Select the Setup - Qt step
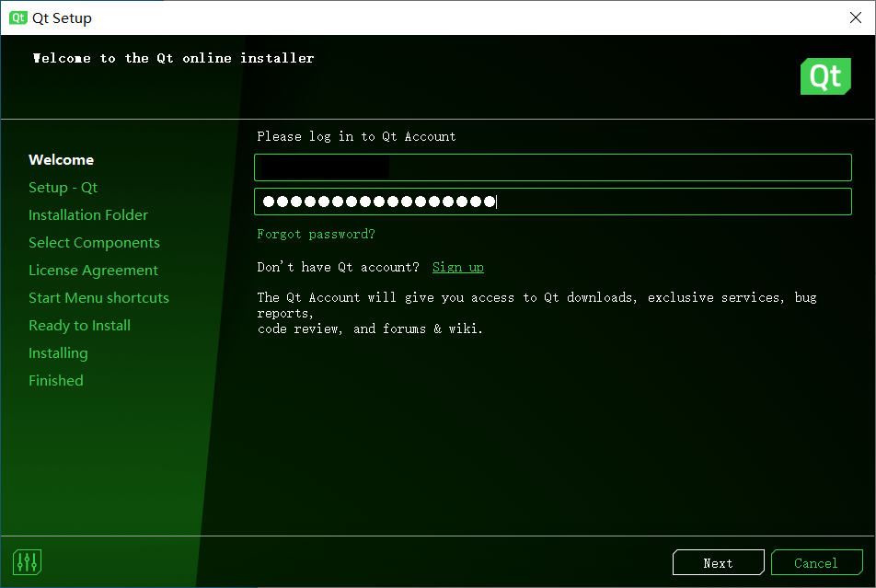 [63, 187]
